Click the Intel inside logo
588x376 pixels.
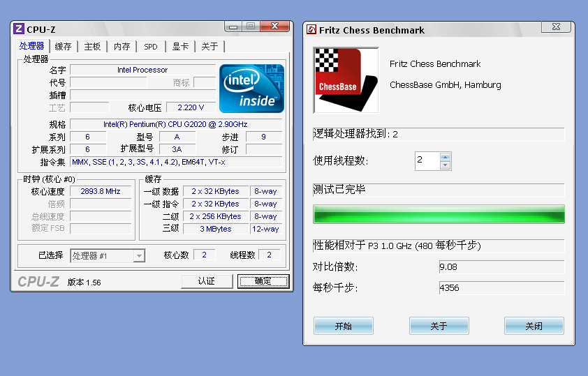coord(251,89)
